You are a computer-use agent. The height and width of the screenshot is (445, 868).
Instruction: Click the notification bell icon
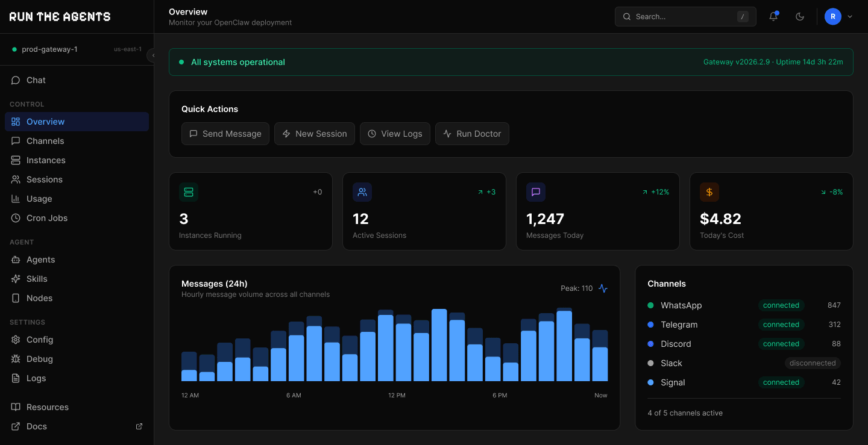point(773,16)
